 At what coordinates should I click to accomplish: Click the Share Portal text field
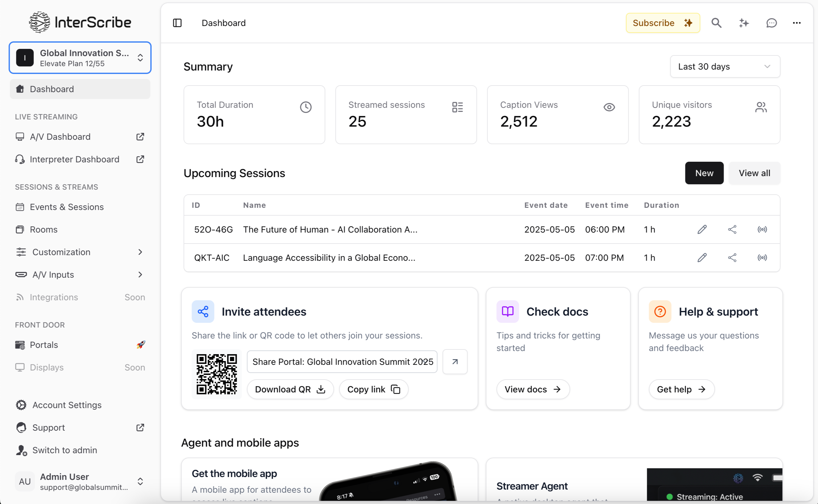pos(342,362)
